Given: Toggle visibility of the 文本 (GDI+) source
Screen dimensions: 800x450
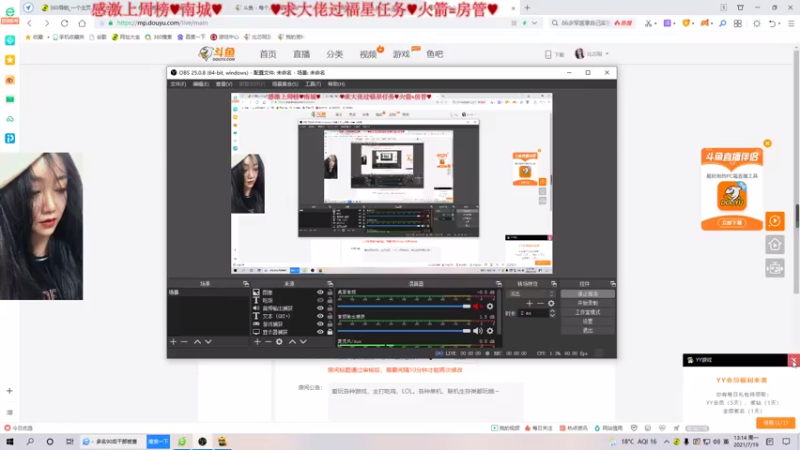Looking at the screenshot, I should [x=320, y=316].
